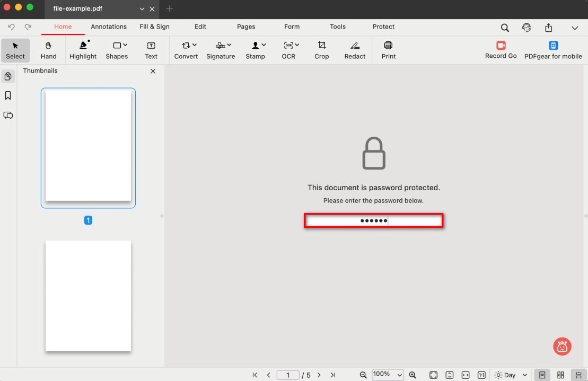Switch to the Annotations tab
This screenshot has height=381, width=588.
109,26
